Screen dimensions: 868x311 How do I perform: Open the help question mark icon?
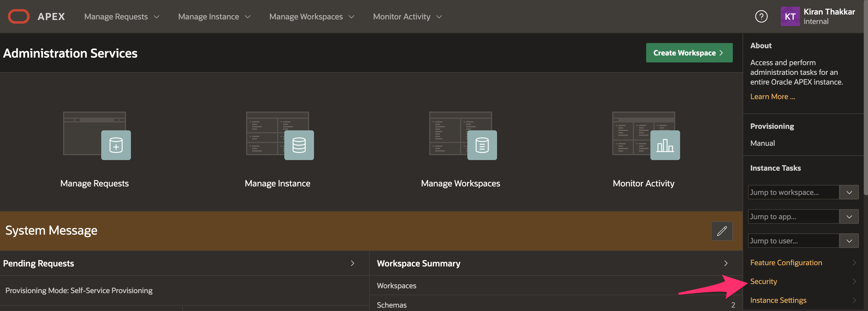pos(761,16)
